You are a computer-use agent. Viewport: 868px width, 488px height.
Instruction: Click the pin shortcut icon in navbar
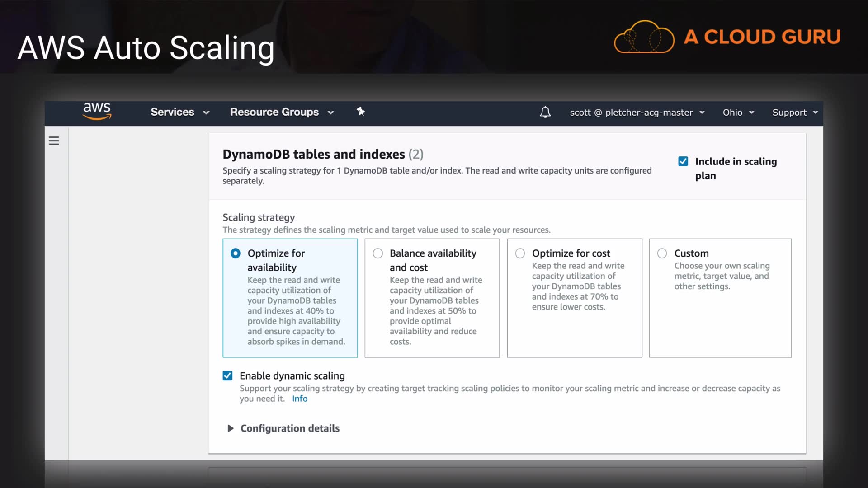[360, 112]
